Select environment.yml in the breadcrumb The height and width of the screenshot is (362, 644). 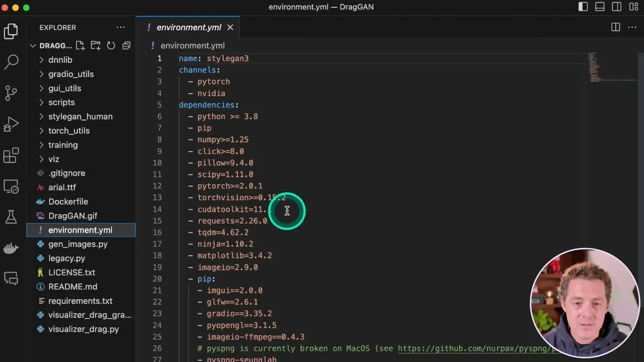pos(192,46)
